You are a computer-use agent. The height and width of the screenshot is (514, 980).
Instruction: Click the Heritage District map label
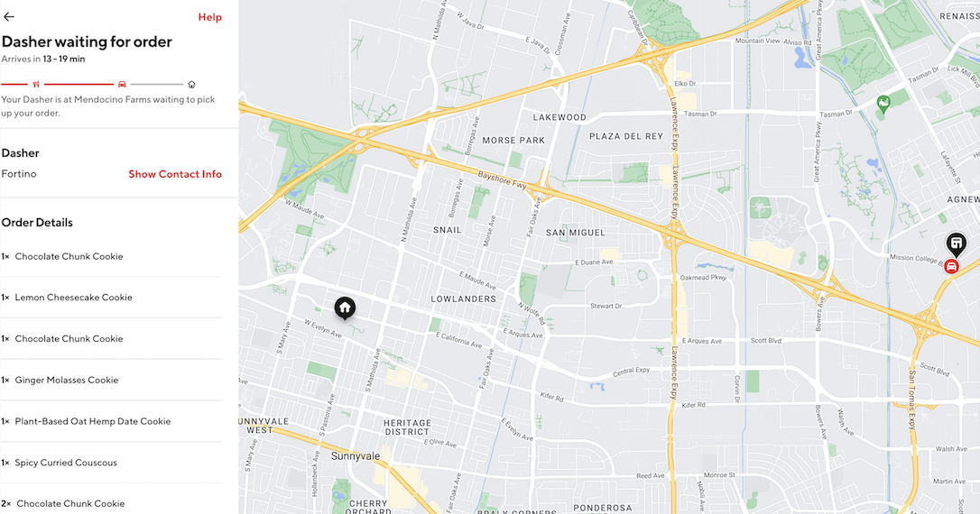click(408, 427)
